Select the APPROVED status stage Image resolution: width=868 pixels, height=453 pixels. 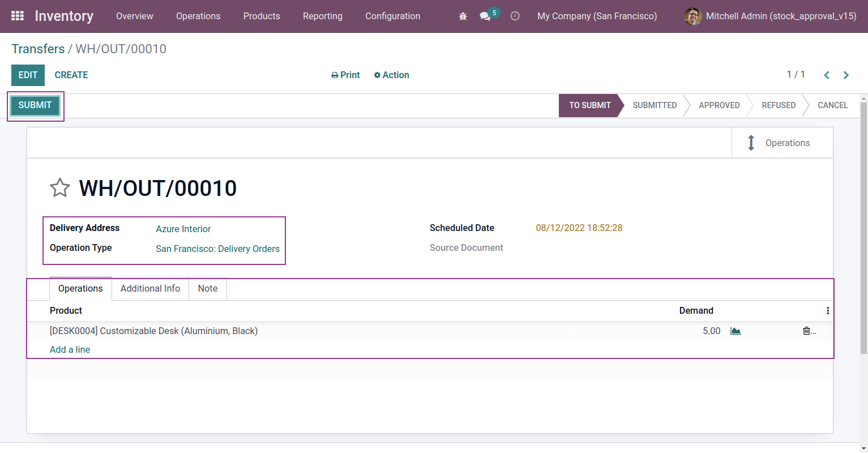[719, 105]
